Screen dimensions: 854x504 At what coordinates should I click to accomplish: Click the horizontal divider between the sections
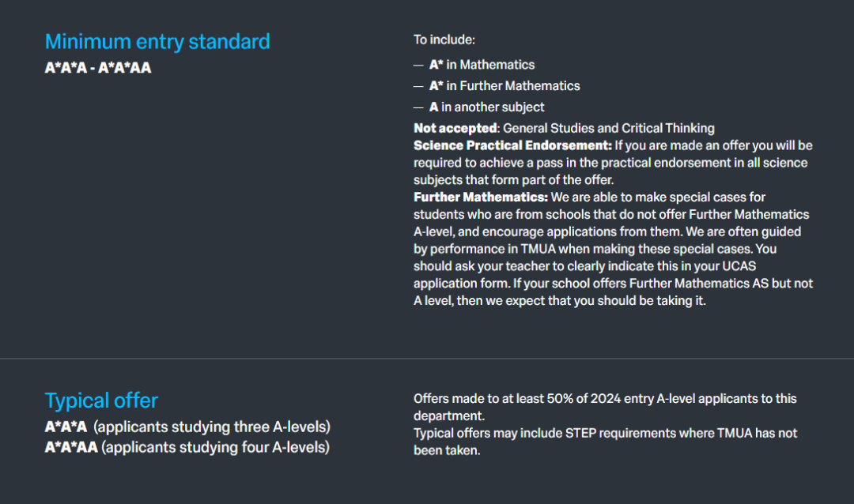[x=427, y=359]
